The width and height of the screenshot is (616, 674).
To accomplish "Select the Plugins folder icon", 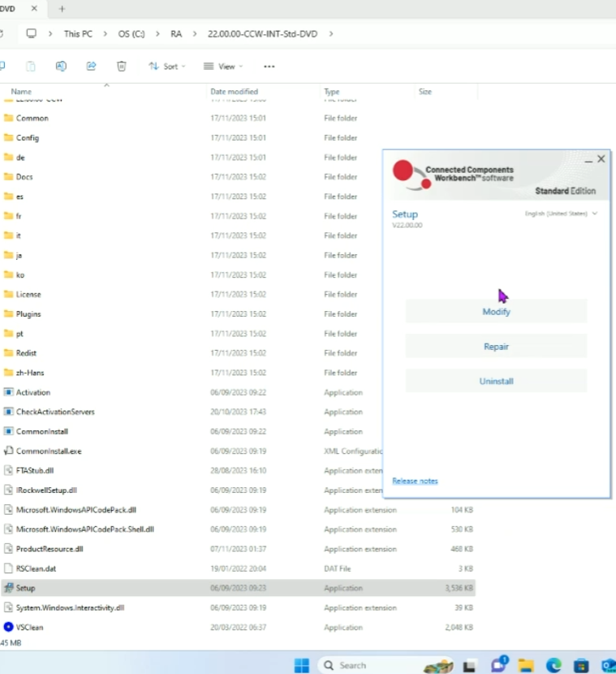I will pos(8,313).
